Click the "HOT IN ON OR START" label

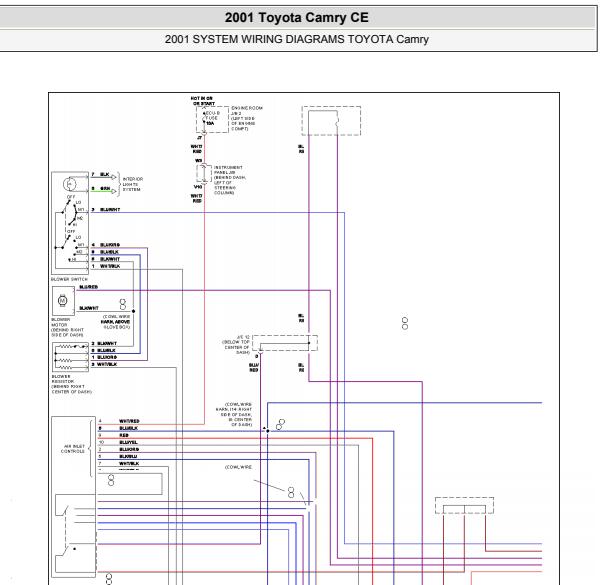(202, 101)
